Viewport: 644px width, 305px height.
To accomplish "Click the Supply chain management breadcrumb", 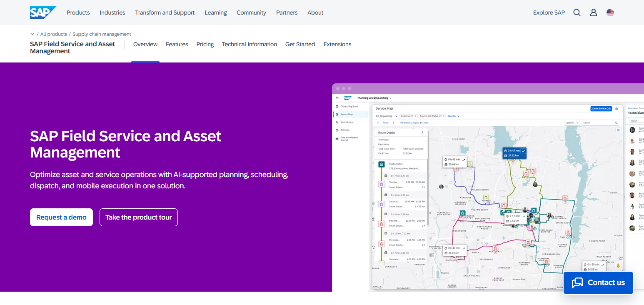I will [x=102, y=34].
